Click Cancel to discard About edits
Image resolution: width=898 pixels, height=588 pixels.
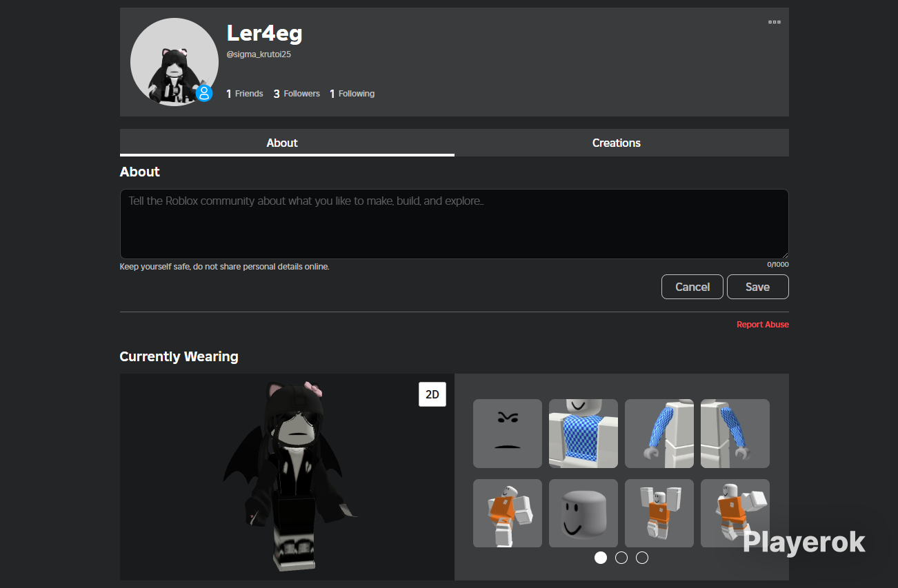click(x=692, y=287)
